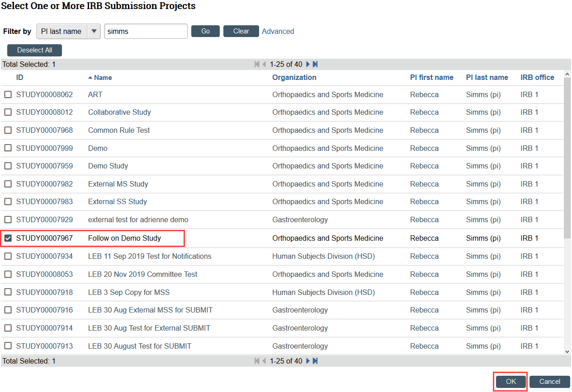Check LEB 30 August Test for SUBMIT box
572x392 pixels.
8,346
